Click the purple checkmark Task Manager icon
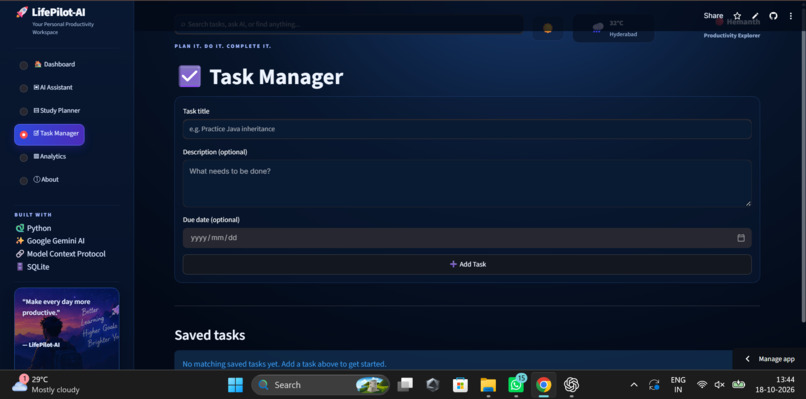Viewport: 806px width, 399px height. pos(190,76)
